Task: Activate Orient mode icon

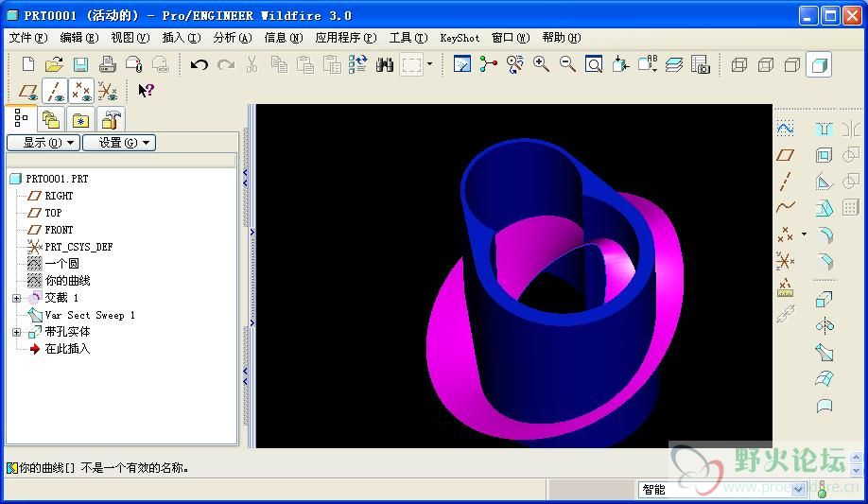Action: (514, 65)
